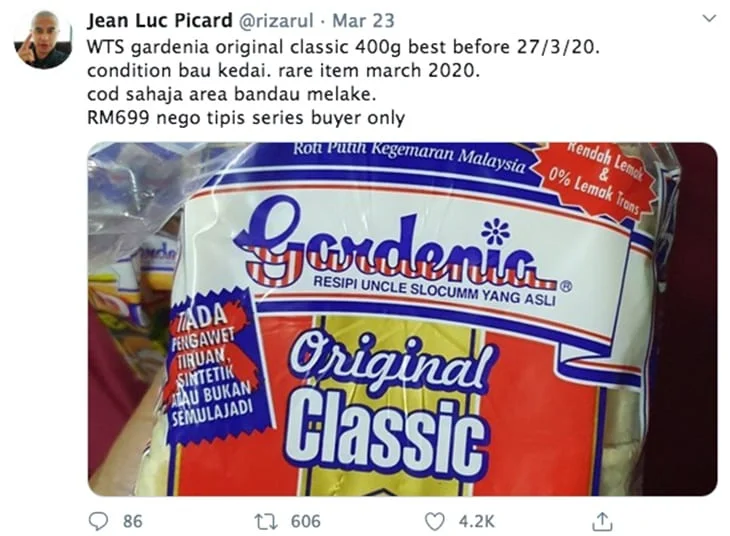Open the Jean Luc Picard display name

(x=160, y=20)
